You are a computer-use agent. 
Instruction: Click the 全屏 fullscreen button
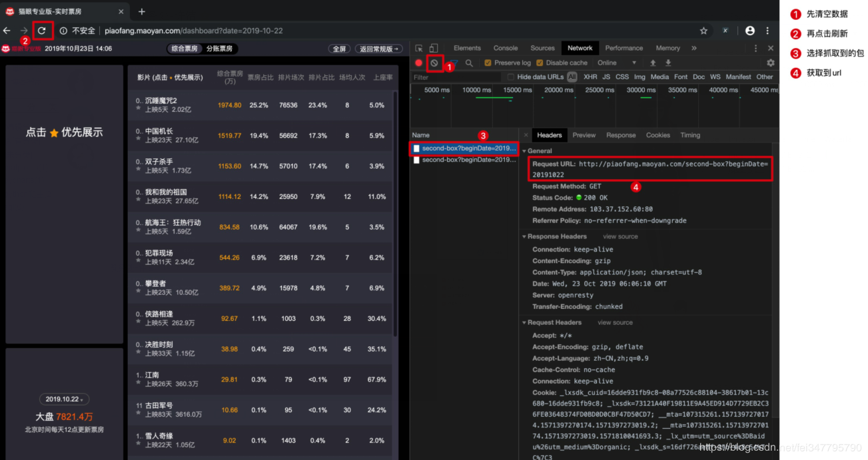(339, 49)
